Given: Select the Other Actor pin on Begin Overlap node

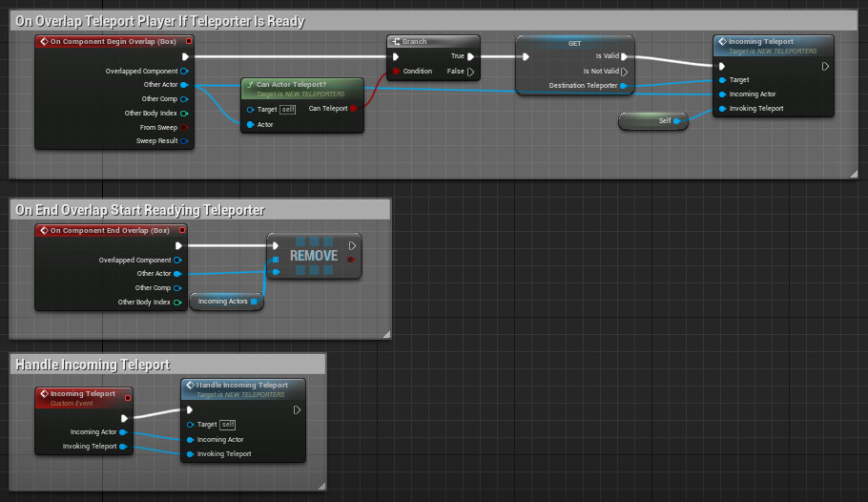Looking at the screenshot, I should click(x=184, y=85).
